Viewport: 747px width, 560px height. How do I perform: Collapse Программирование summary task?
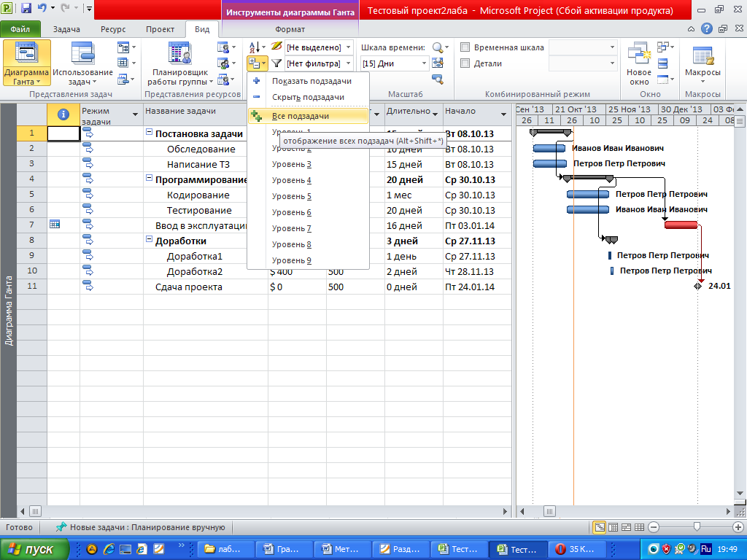[149, 179]
